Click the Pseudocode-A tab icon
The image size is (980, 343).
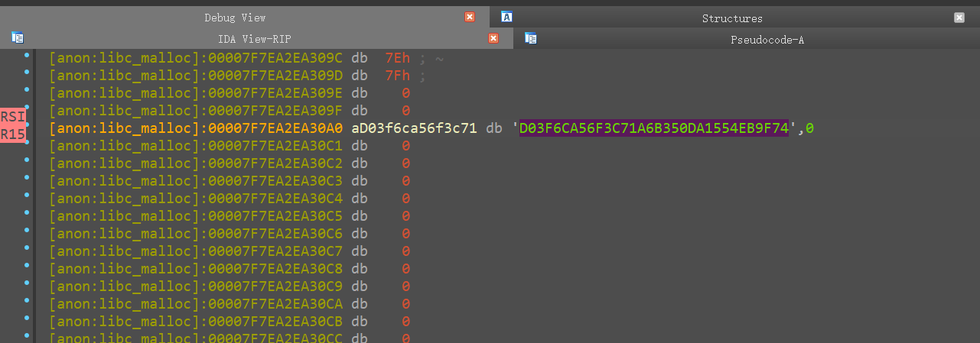pyautogui.click(x=530, y=38)
